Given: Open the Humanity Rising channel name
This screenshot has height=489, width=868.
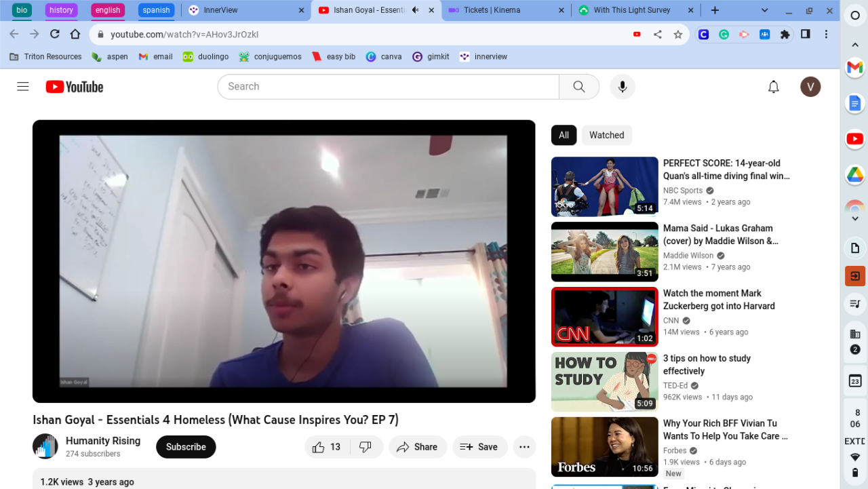Looking at the screenshot, I should click(x=103, y=441).
